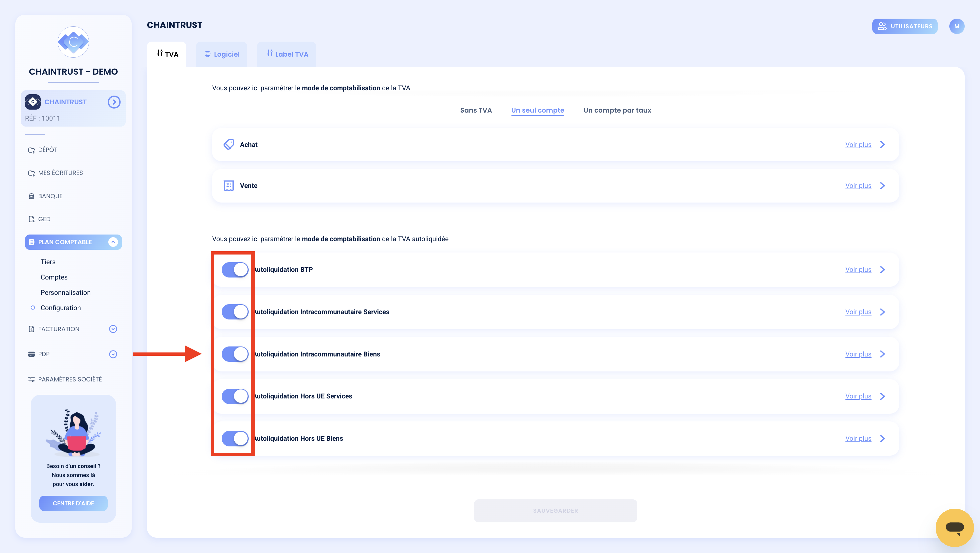Select Un seul compte mode
This screenshot has width=980, height=553.
(538, 110)
